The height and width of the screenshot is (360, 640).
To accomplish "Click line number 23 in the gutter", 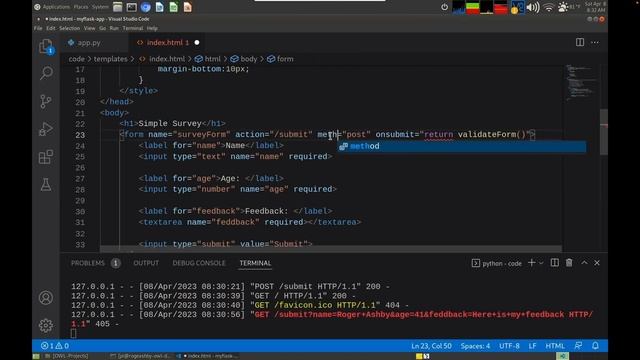I will tap(80, 135).
